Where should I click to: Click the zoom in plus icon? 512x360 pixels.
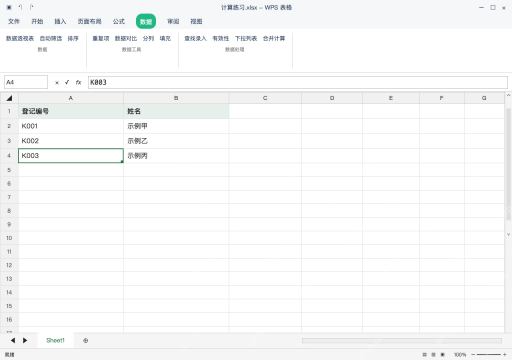[x=505, y=355]
